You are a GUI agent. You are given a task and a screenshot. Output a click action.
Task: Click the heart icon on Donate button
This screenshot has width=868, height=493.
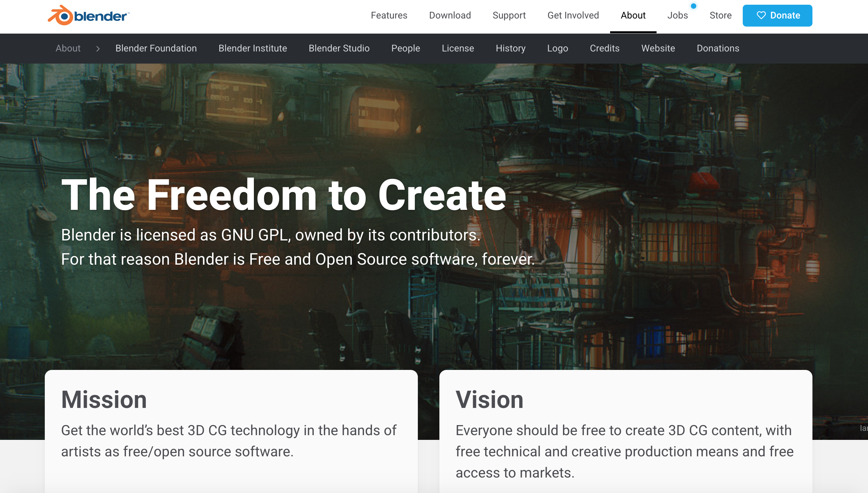(x=761, y=15)
